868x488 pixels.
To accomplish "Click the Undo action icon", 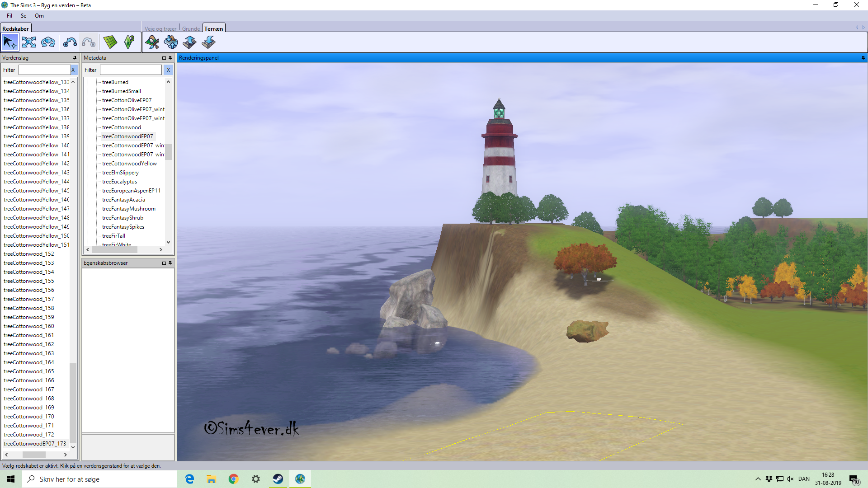I will pyautogui.click(x=70, y=42).
